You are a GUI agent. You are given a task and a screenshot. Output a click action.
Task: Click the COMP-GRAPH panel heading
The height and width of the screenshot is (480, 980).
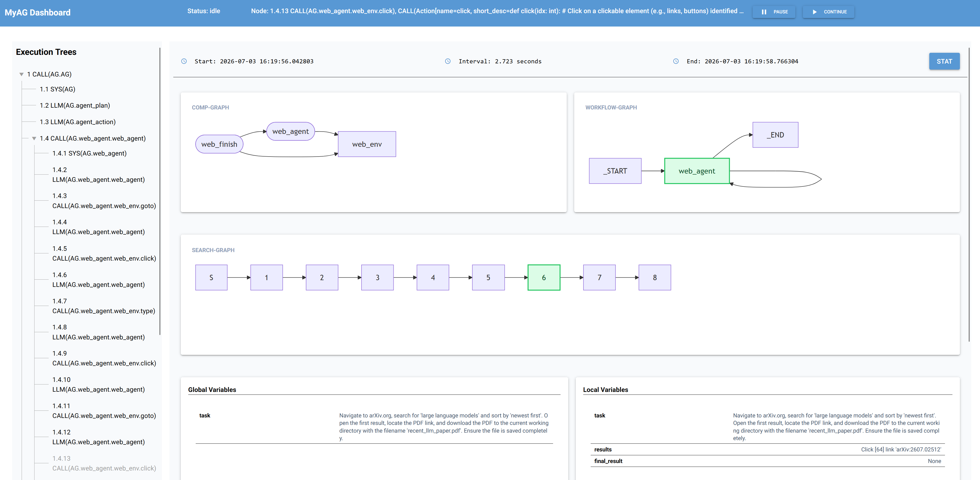[210, 108]
